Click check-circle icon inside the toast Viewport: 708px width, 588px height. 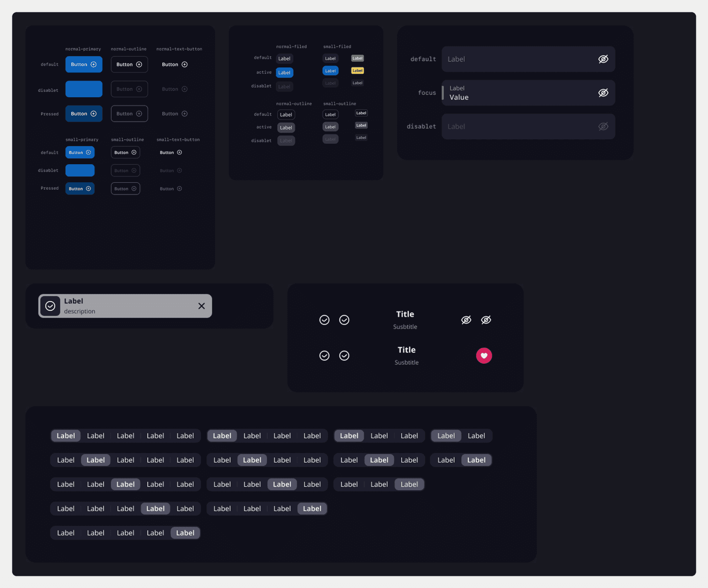(x=50, y=306)
